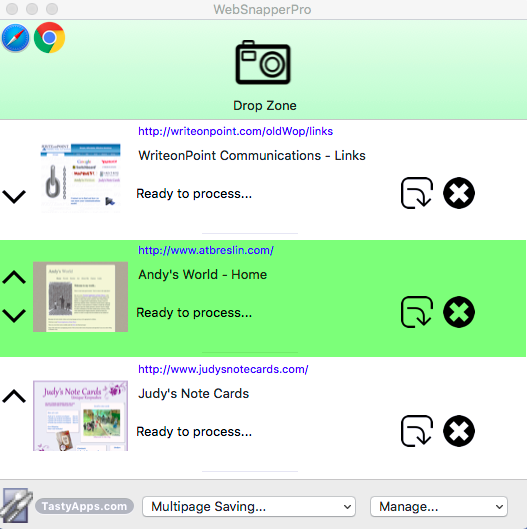Move Andy's World entry up
527x529 pixels.
(x=14, y=277)
